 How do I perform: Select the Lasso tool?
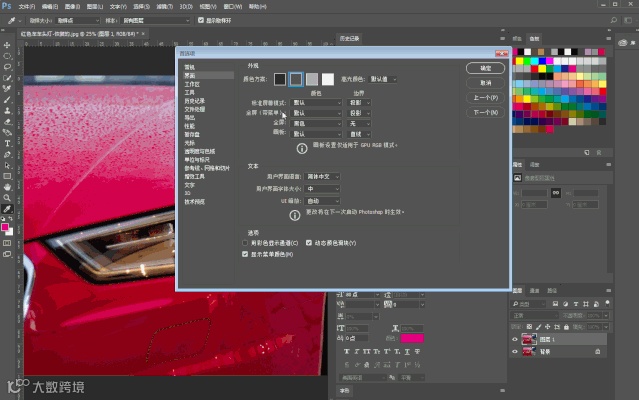7,67
